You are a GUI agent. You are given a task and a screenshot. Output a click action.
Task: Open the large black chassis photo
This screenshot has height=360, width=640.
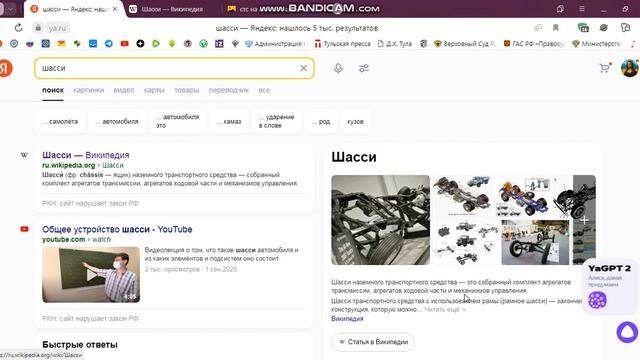pos(380,220)
